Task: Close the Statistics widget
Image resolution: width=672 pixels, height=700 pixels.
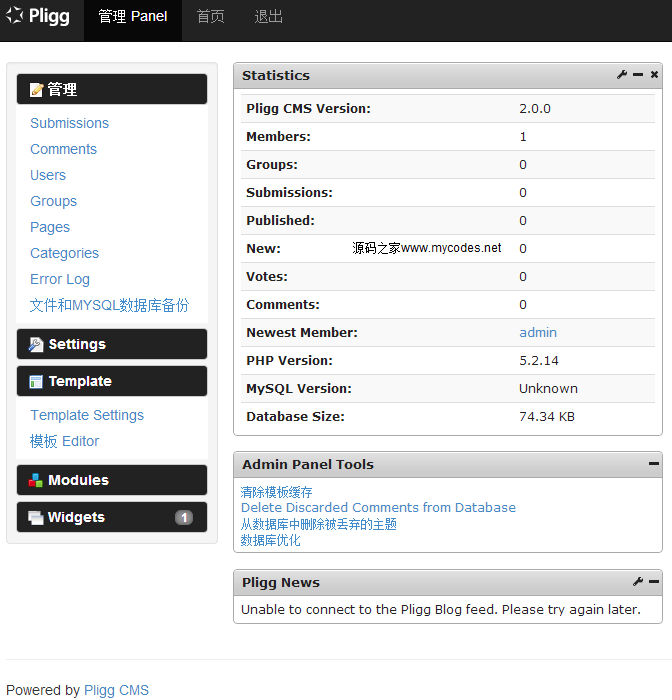Action: pyautogui.click(x=654, y=75)
